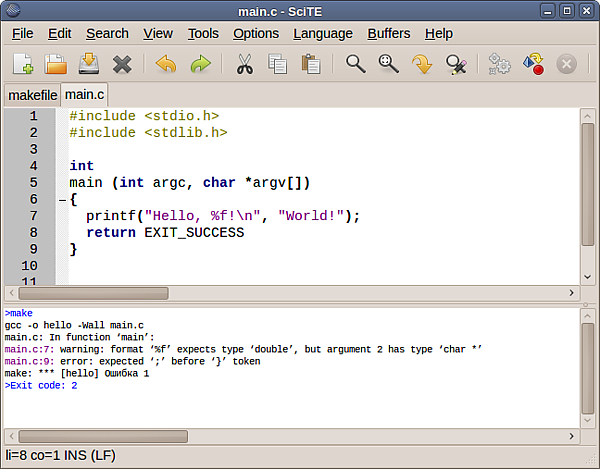The image size is (600, 469).
Task: Cut selection with the scissors icon
Action: click(x=244, y=65)
